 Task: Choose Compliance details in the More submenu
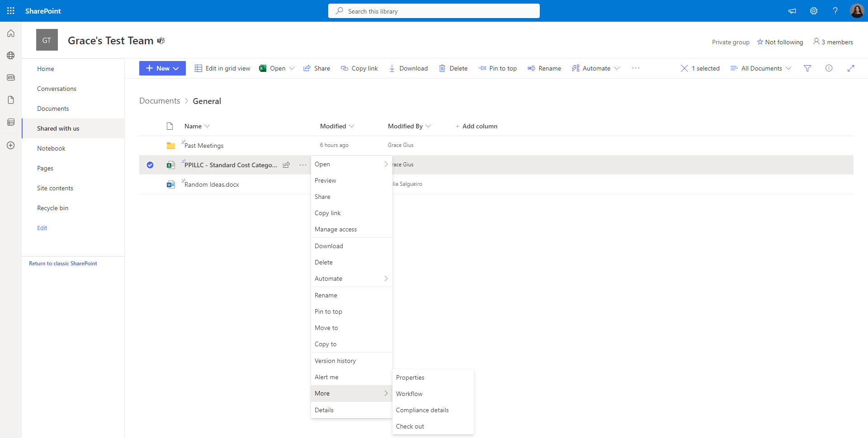433,410
